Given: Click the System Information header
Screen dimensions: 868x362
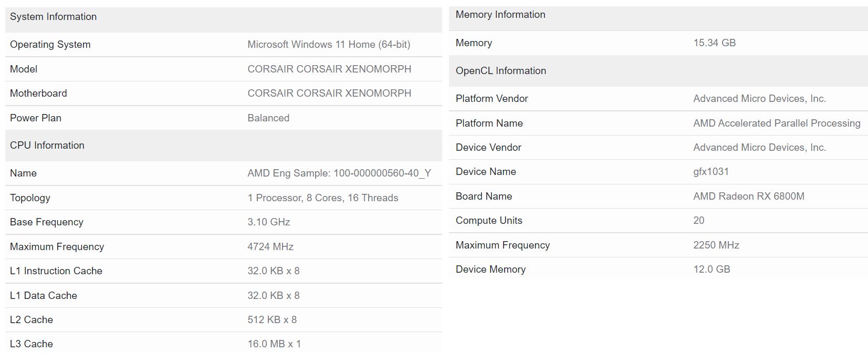Looking at the screenshot, I should [53, 17].
